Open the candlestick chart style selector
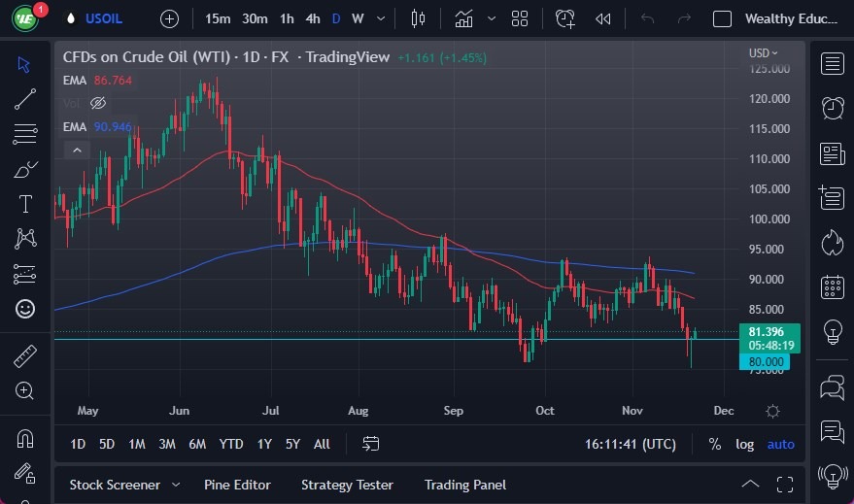Image resolution: width=854 pixels, height=504 pixels. tap(419, 18)
